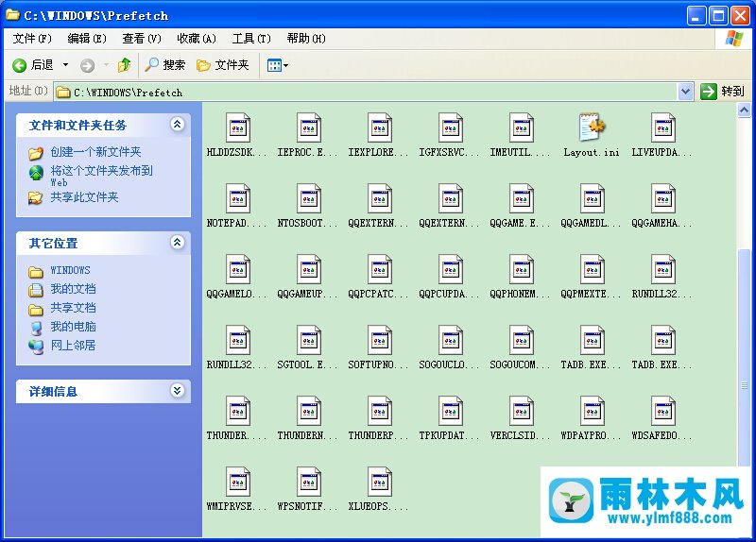The height and width of the screenshot is (542, 756).
Task: Click 将这个文件夹发布到 Web link
Action: coord(102,176)
